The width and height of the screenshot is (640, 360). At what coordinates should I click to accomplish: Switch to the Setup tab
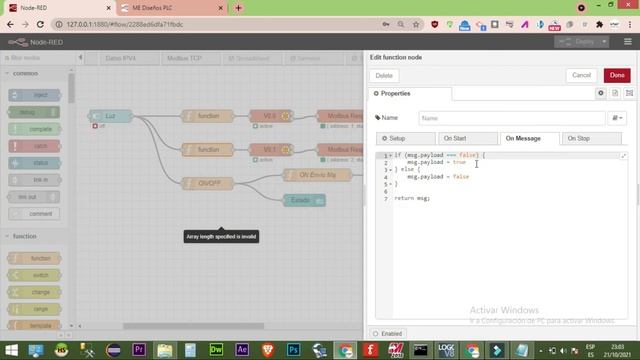pos(405,138)
